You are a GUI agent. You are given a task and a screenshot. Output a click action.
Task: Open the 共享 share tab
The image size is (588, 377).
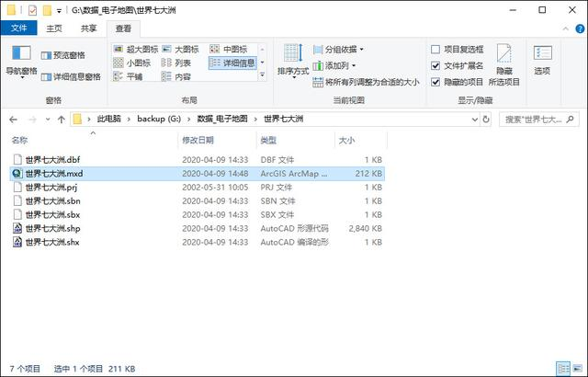pos(88,29)
